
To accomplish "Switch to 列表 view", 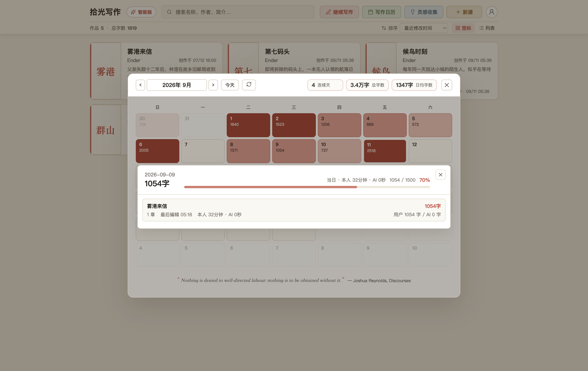I will (487, 28).
